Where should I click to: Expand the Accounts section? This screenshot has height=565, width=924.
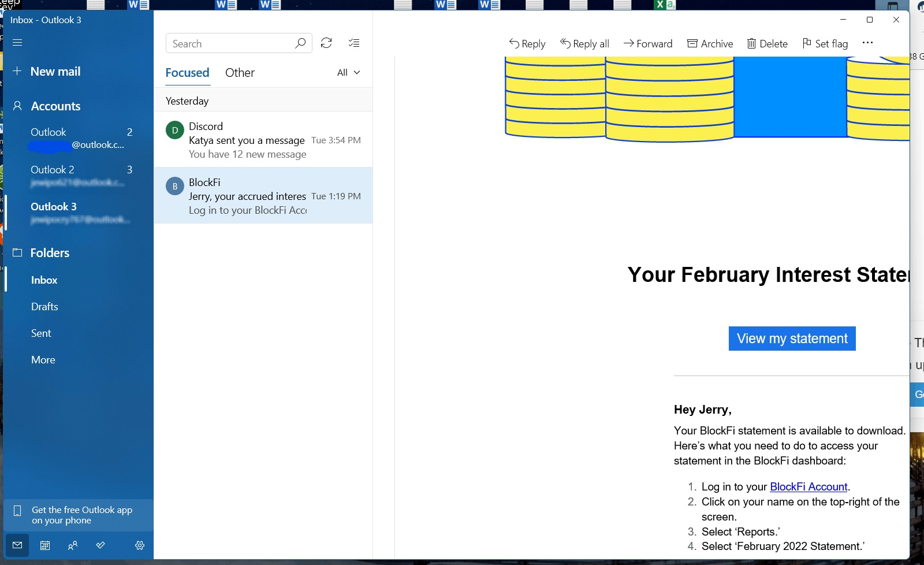coord(55,106)
